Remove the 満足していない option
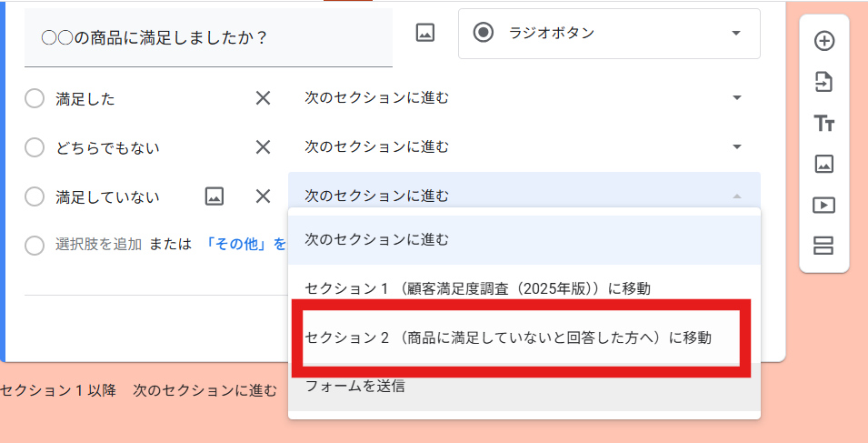The image size is (868, 443). [x=263, y=196]
